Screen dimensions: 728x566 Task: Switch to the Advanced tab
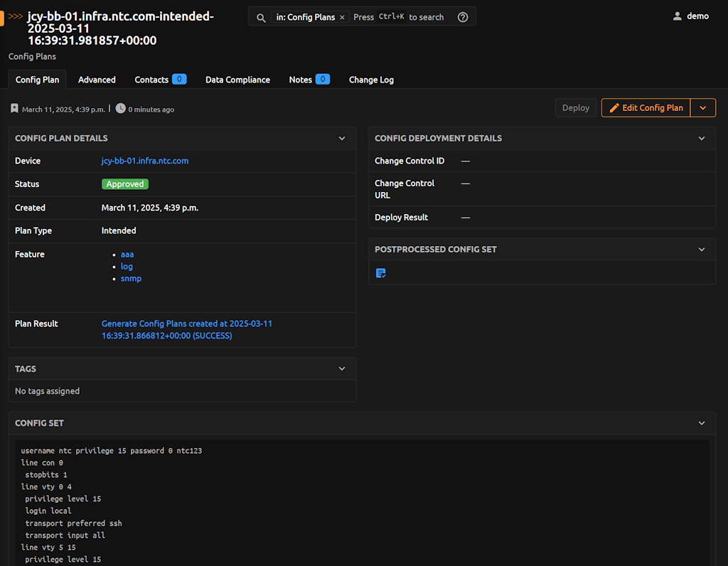pyautogui.click(x=97, y=80)
